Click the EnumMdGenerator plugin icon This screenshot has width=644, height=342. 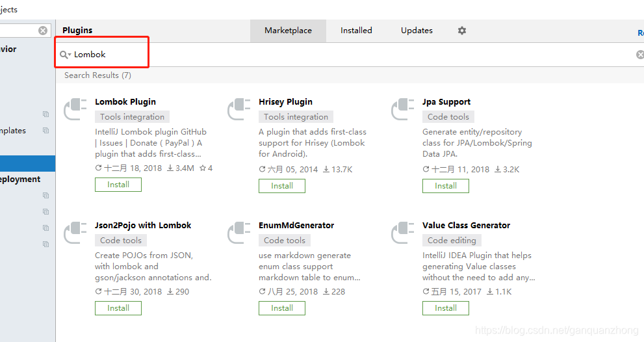pyautogui.click(x=239, y=233)
